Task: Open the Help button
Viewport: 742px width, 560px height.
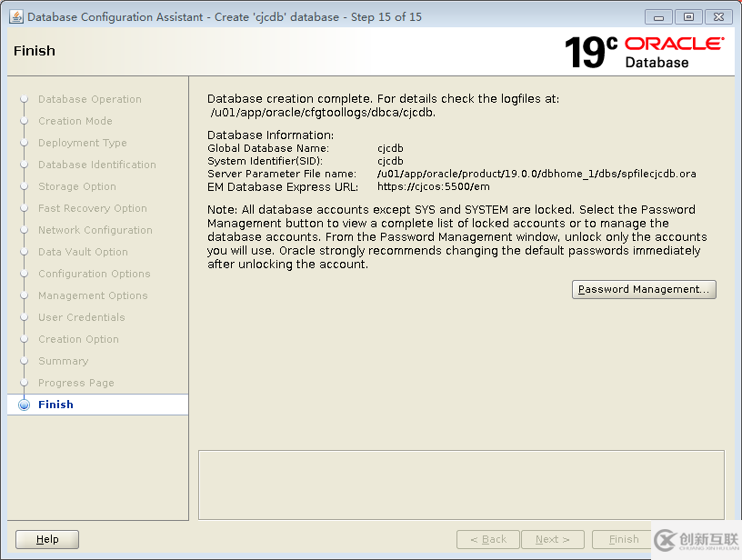Action: (x=47, y=539)
